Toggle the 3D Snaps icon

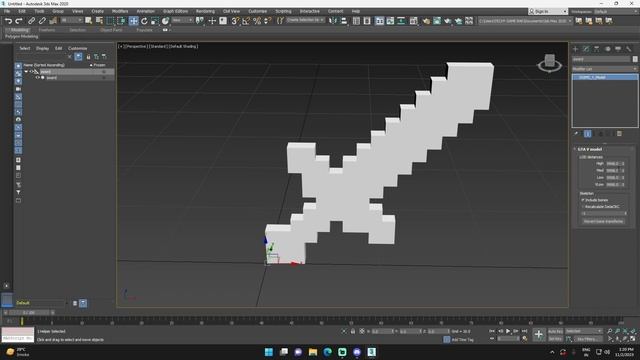pyautogui.click(x=235, y=21)
